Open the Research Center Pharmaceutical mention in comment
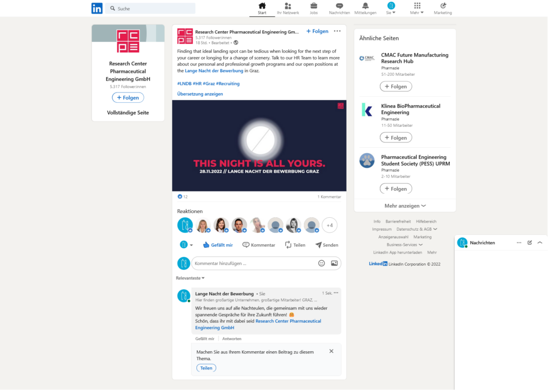The height and width of the screenshot is (392, 551). 258,324
